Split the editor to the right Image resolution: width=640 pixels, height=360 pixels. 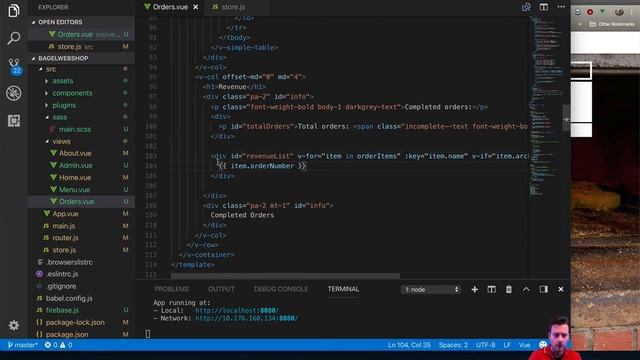(x=544, y=7)
